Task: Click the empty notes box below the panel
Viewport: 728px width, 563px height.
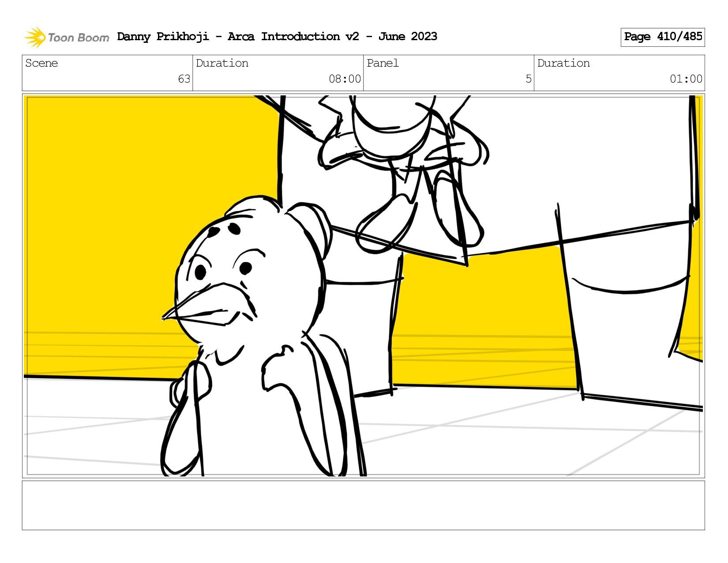Action: [x=364, y=505]
